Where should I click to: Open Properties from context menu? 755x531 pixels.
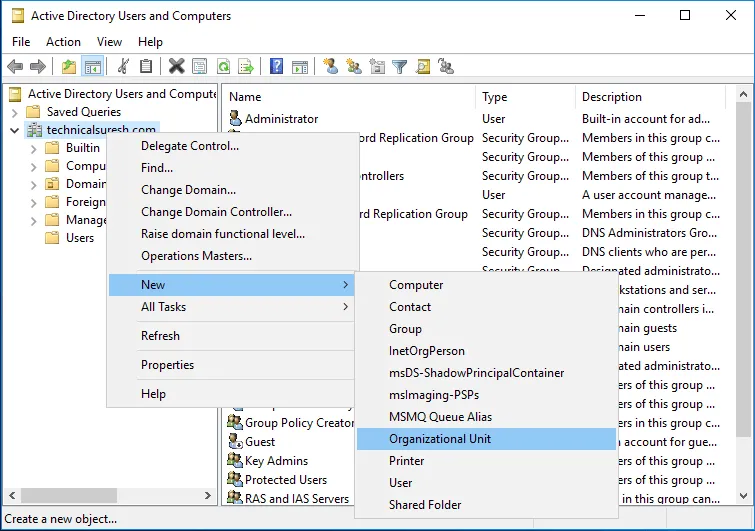pyautogui.click(x=232, y=365)
